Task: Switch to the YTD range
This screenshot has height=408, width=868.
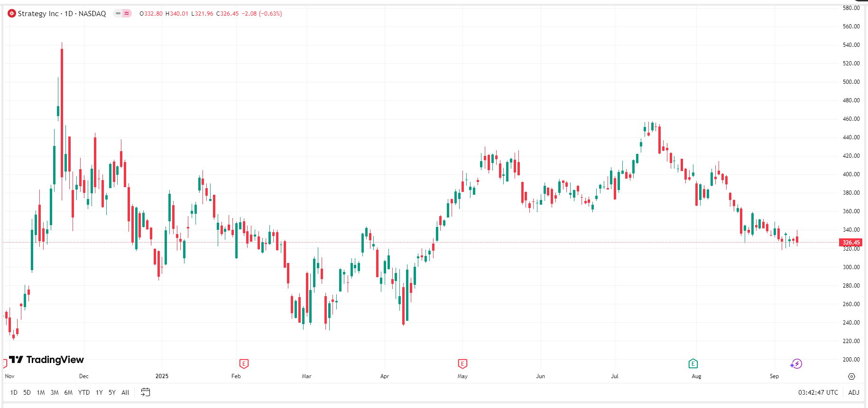Action: pos(84,392)
